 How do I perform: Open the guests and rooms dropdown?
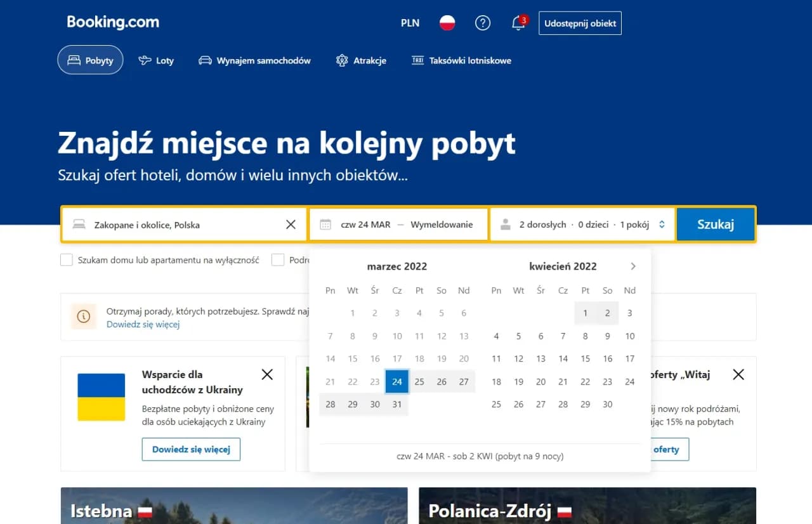pos(580,224)
